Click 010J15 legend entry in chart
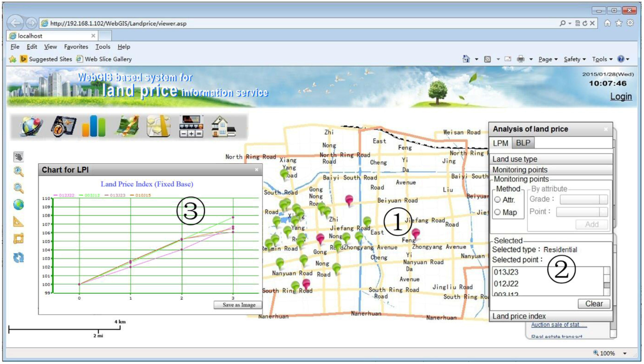 tap(140, 195)
